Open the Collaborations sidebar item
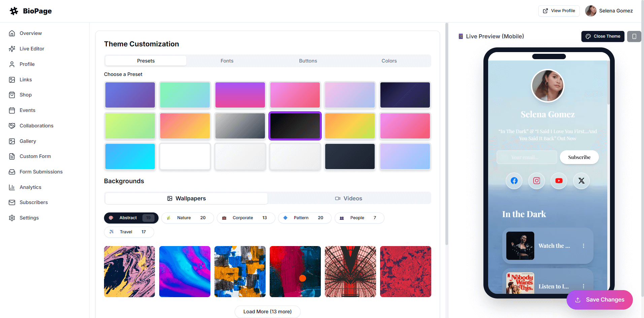Viewport: 644px width, 318px height. click(x=36, y=126)
